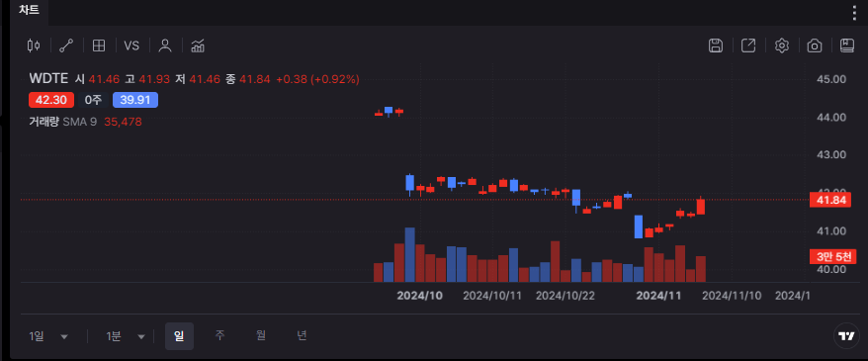
Task: Open the indicators chart icon
Action: click(x=198, y=45)
